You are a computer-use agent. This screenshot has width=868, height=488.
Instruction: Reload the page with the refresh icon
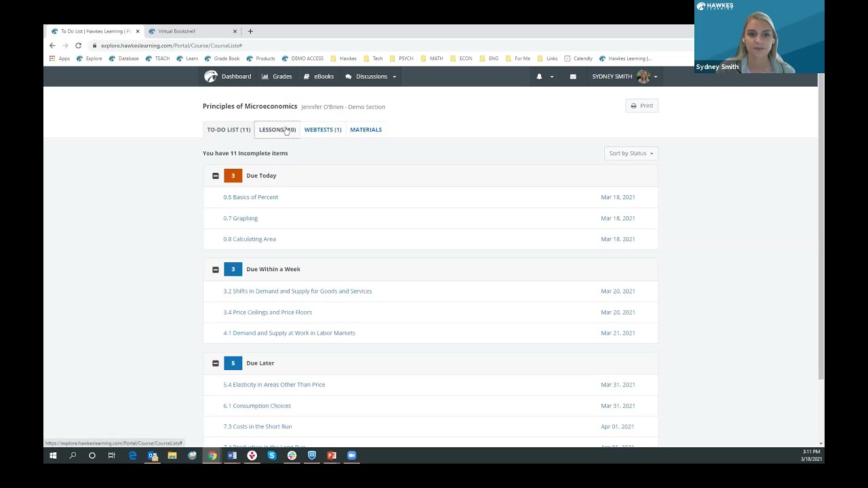coord(78,45)
